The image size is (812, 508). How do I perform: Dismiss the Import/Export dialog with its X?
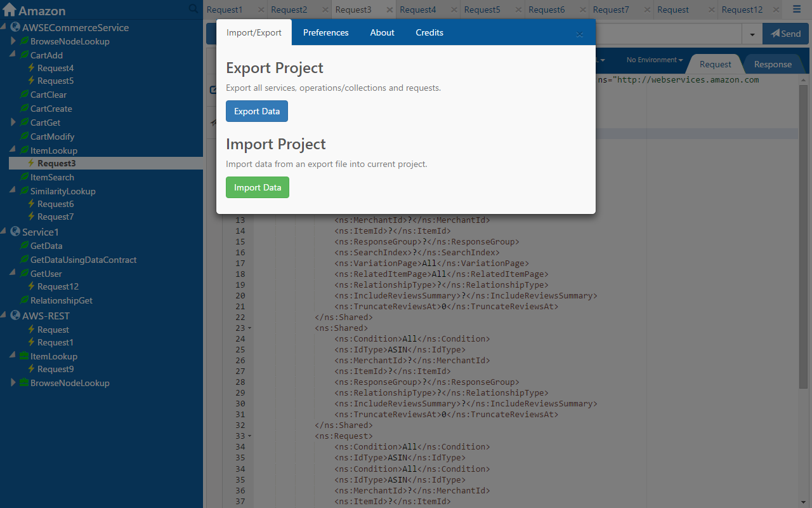click(580, 34)
